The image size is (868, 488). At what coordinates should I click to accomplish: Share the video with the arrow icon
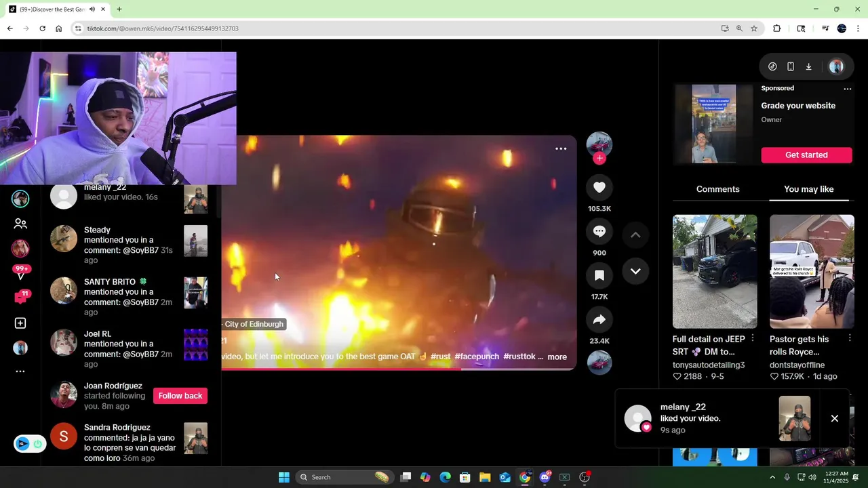pyautogui.click(x=599, y=320)
